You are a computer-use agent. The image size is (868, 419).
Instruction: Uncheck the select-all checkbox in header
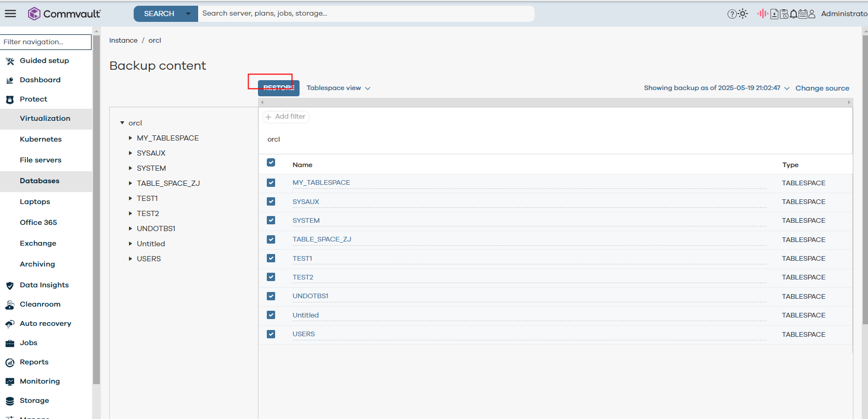[271, 162]
